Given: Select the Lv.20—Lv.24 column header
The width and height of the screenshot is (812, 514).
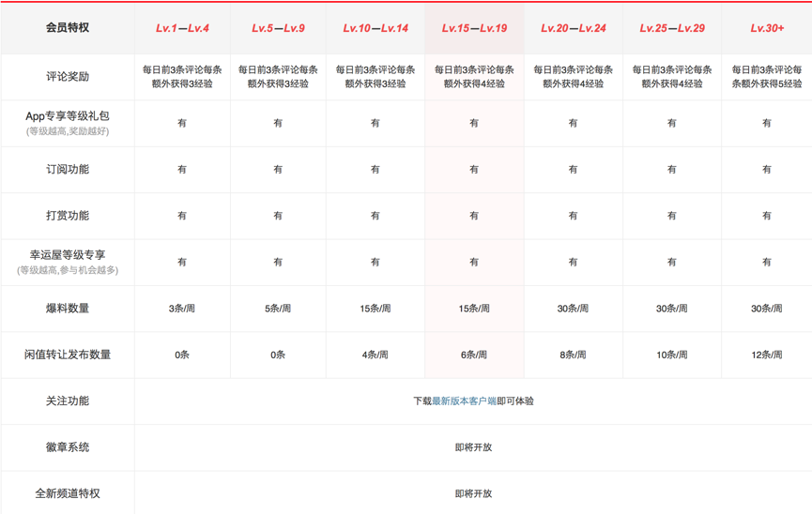Looking at the screenshot, I should (573, 28).
